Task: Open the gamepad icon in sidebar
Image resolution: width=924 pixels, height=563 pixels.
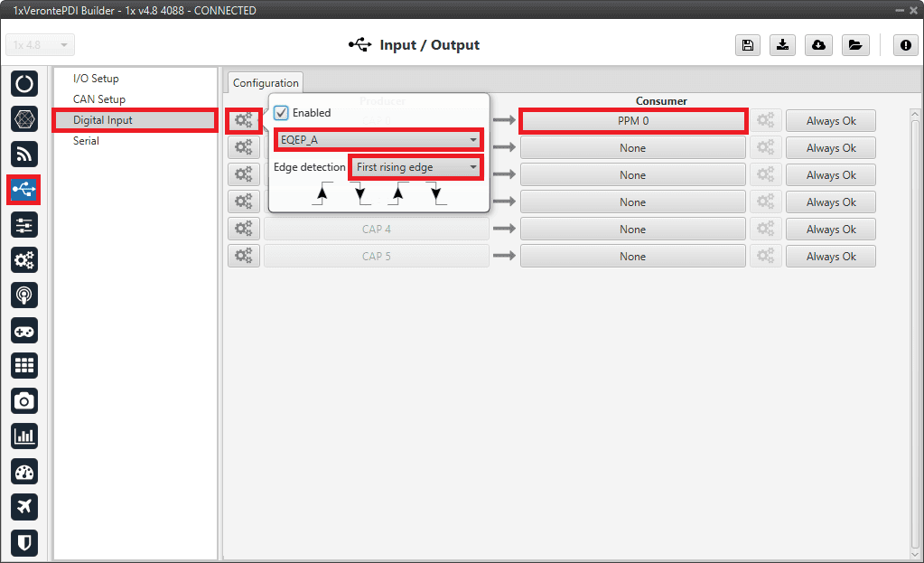Action: 24,330
